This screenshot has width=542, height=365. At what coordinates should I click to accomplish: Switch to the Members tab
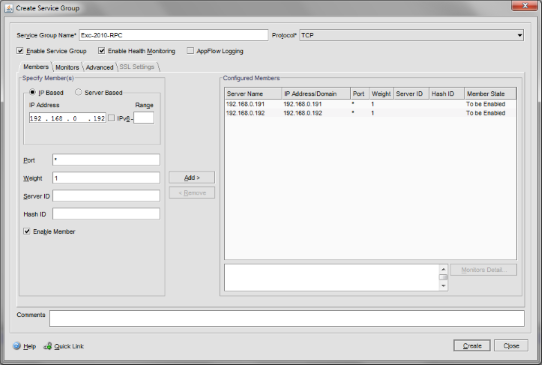click(36, 67)
